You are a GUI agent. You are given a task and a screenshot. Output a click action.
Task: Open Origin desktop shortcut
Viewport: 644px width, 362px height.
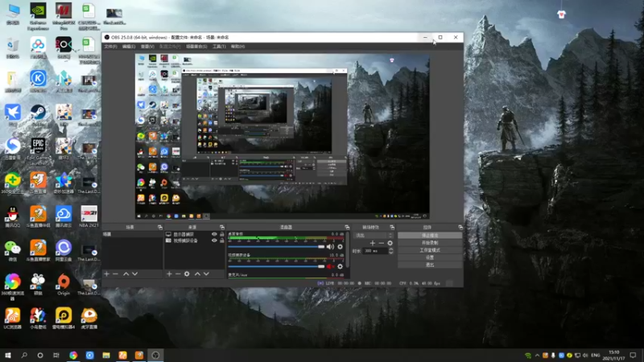coord(64,285)
